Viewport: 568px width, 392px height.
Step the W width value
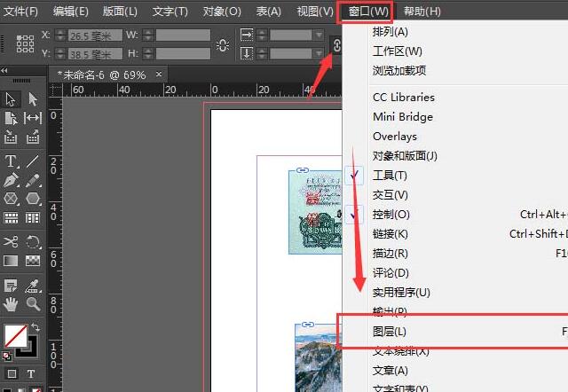coord(148,35)
